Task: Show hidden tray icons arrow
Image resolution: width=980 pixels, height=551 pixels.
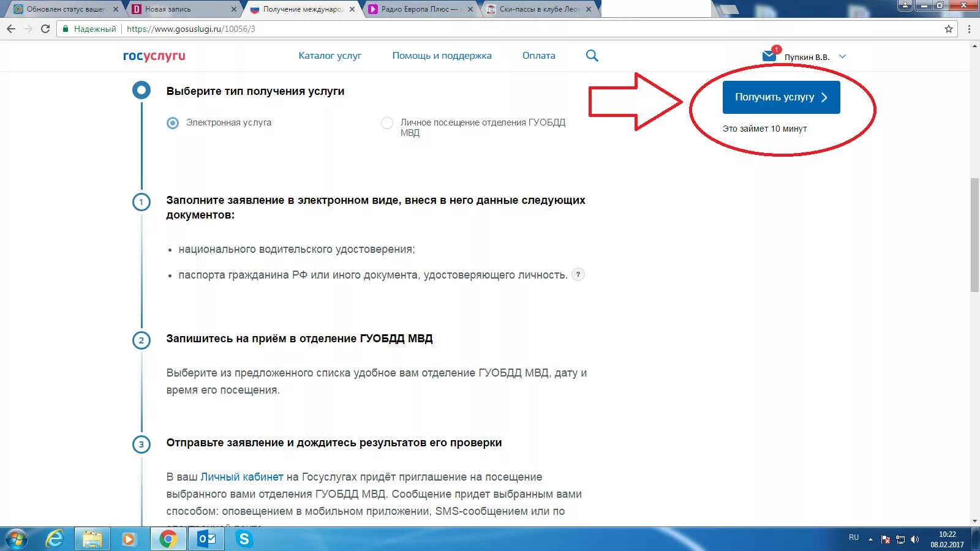Action: point(870,539)
